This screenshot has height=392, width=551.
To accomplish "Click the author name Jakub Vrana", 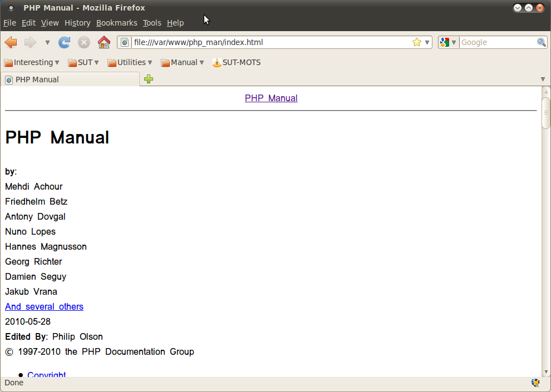I will 31,291.
